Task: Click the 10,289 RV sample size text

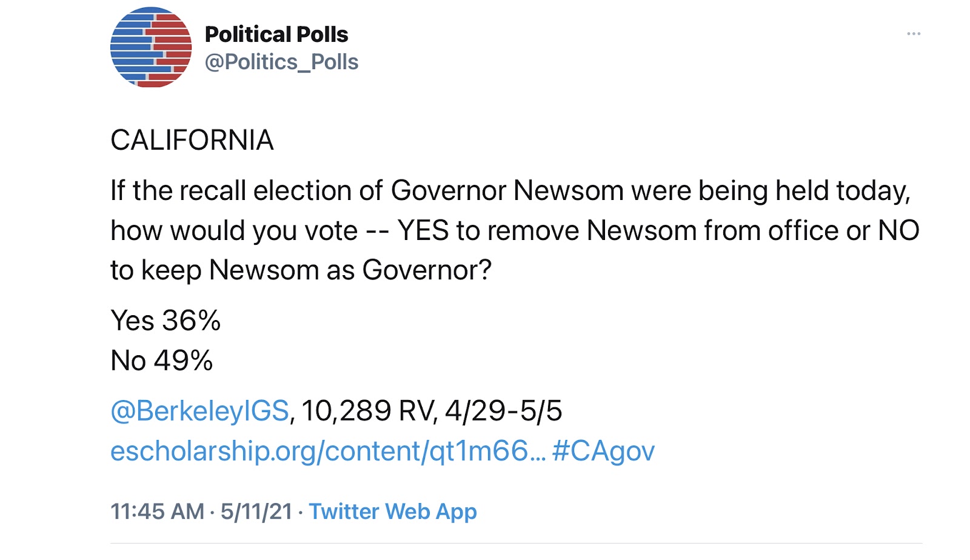Action: coord(369,411)
